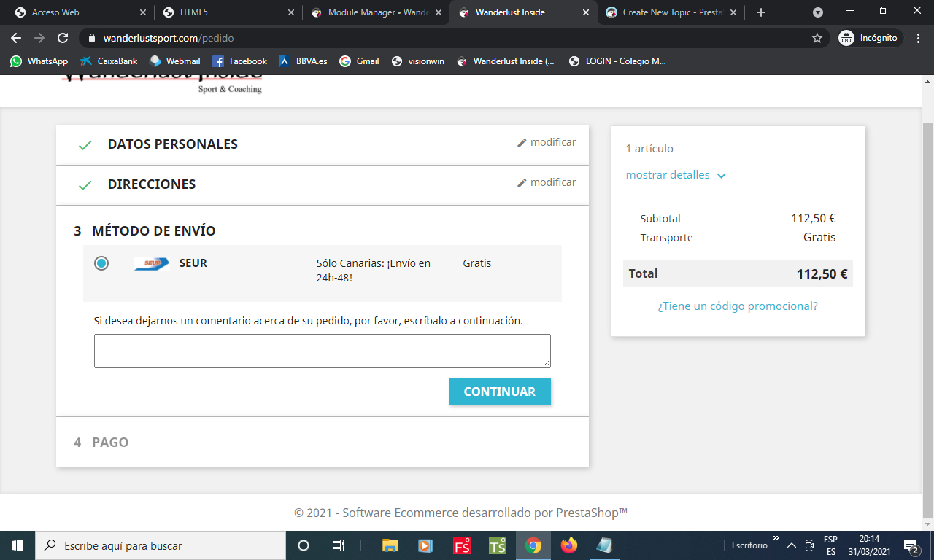Bookmark this page with the star icon
This screenshot has height=560, width=934.
pyautogui.click(x=817, y=38)
